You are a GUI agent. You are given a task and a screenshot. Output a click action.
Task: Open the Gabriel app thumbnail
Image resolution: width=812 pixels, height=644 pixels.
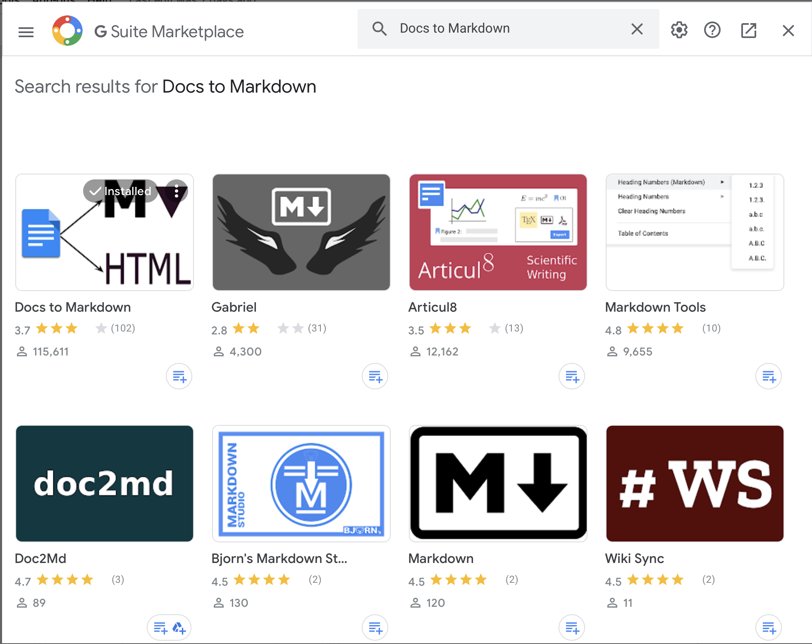301,232
